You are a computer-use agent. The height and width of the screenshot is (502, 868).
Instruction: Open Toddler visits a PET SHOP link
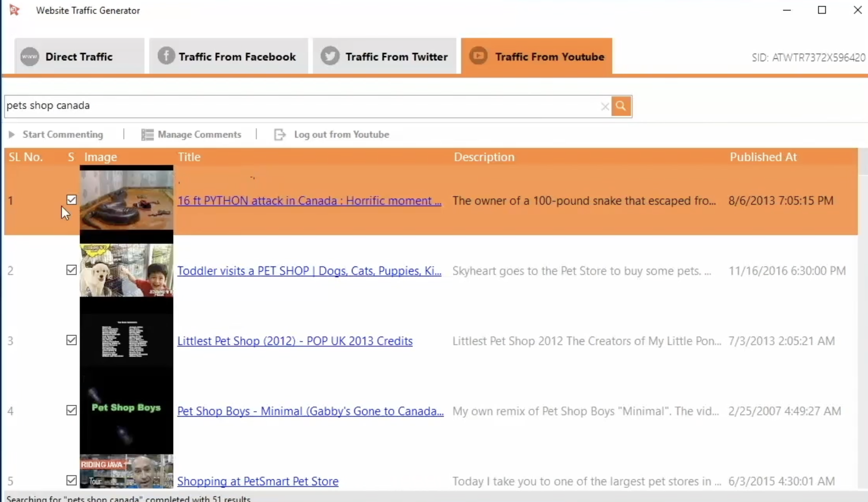[x=309, y=271]
